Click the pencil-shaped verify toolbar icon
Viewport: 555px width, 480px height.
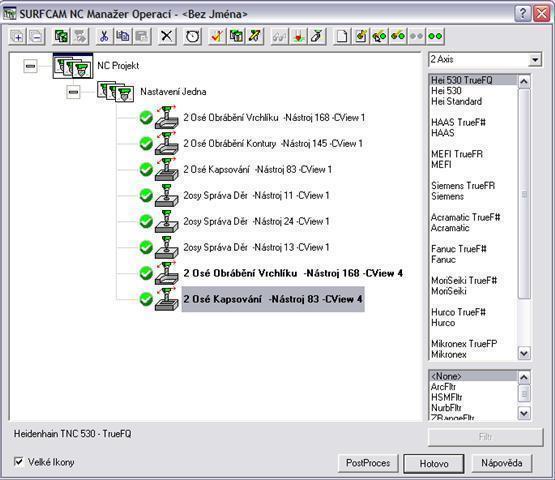pos(317,36)
